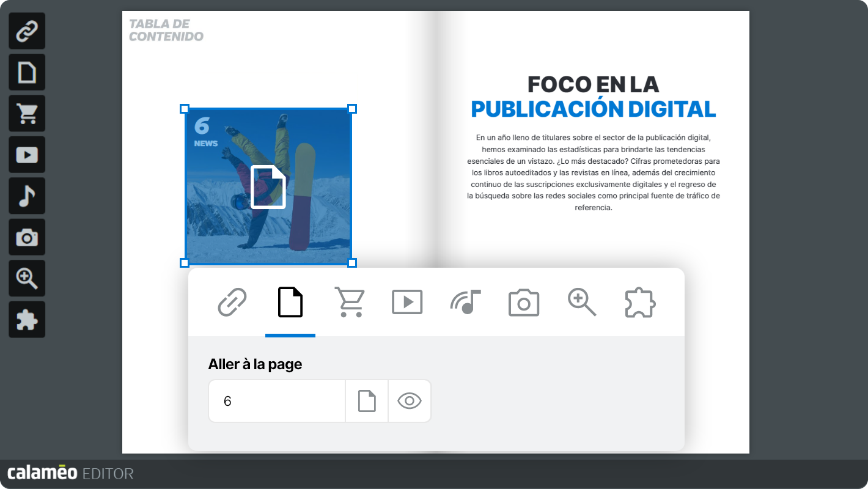Select the Magnifier icon in the popup toolbar
Image resolution: width=868 pixels, height=489 pixels.
tap(582, 302)
